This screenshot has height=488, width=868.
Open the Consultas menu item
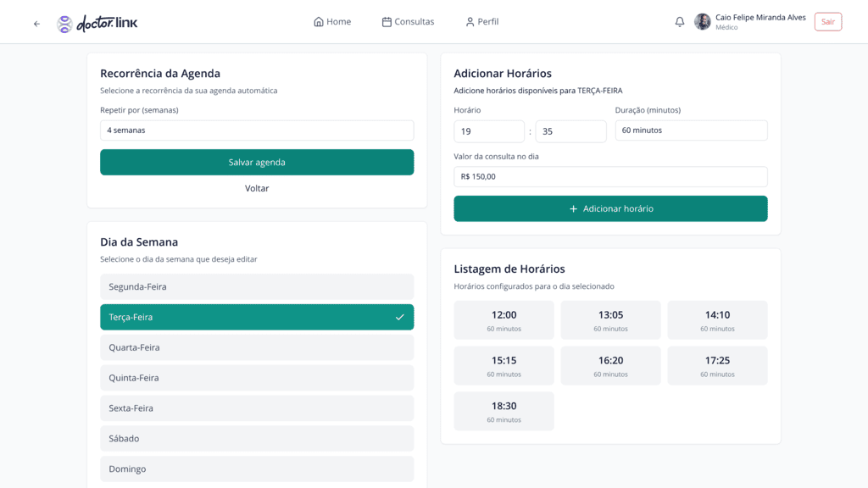click(408, 22)
